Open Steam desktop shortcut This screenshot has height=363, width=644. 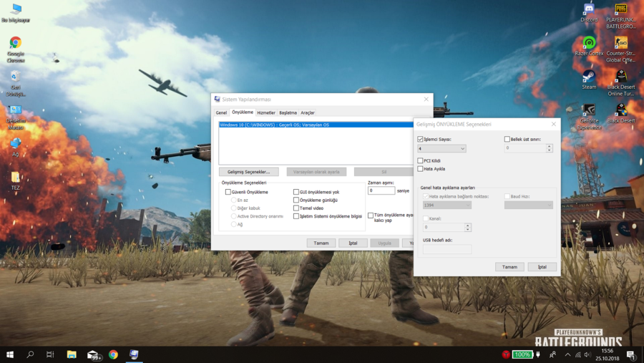click(x=589, y=79)
